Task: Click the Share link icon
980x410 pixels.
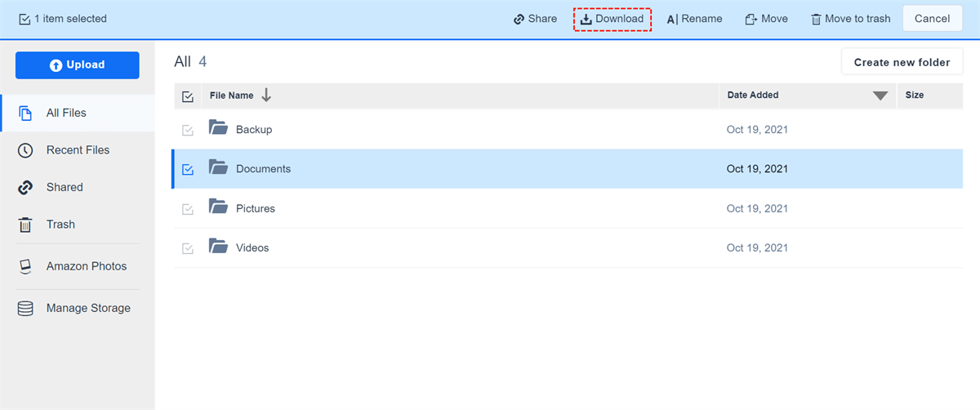Action: [x=519, y=19]
